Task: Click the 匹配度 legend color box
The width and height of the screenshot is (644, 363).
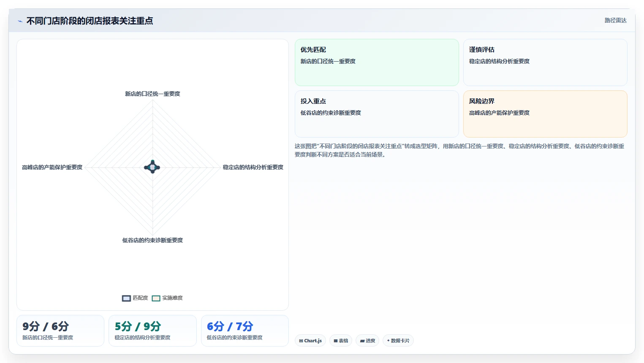Action: (126, 298)
